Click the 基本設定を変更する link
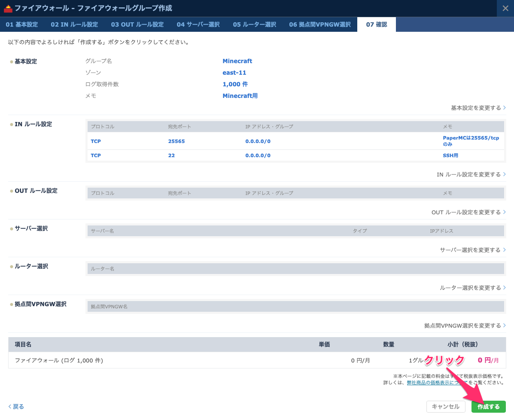The image size is (514, 420). pyautogui.click(x=478, y=108)
